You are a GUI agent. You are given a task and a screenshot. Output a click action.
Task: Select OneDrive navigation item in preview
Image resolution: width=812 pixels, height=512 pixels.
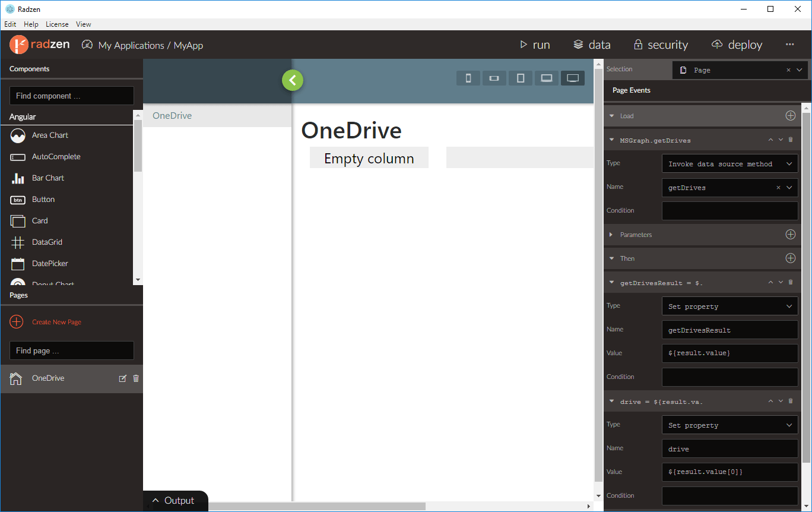(x=217, y=116)
